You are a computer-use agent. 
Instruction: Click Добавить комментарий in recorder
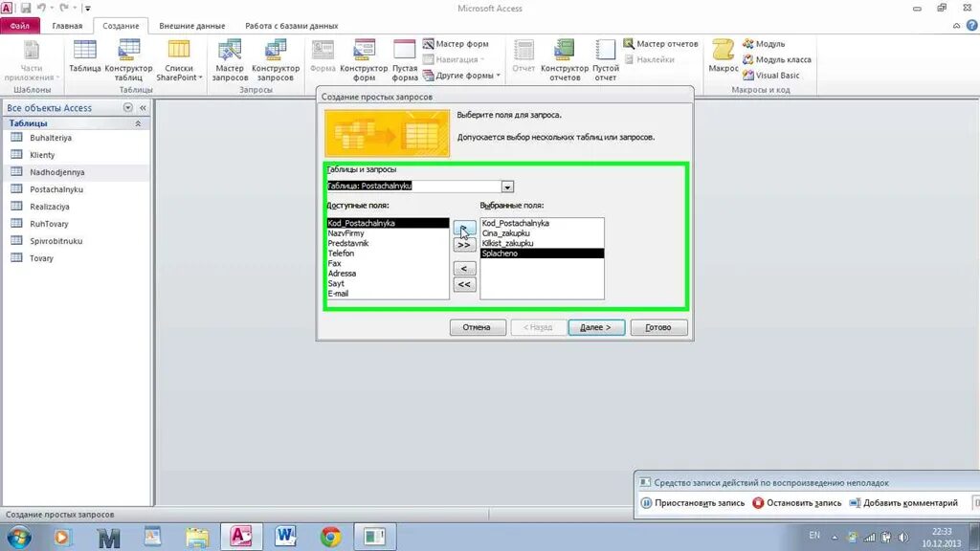pos(903,503)
